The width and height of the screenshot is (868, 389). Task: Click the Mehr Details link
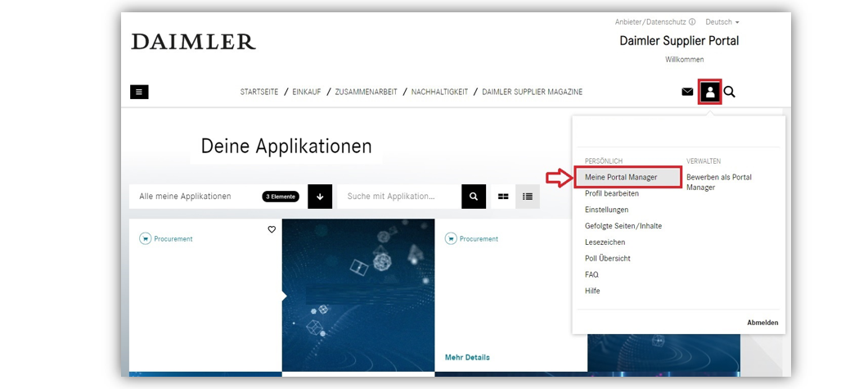[467, 357]
